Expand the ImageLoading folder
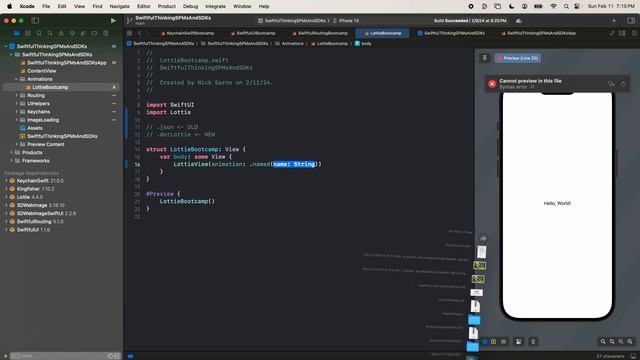This screenshot has width=640, height=360. click(16, 120)
